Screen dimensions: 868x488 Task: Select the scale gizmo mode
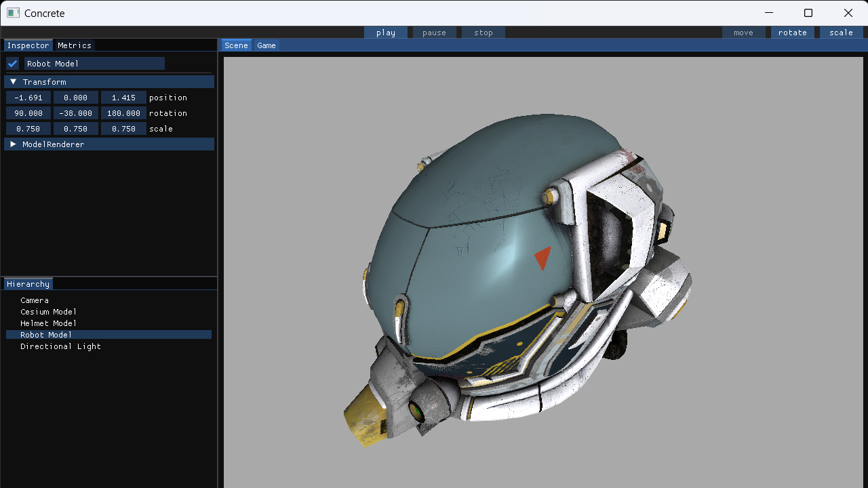[x=841, y=33]
